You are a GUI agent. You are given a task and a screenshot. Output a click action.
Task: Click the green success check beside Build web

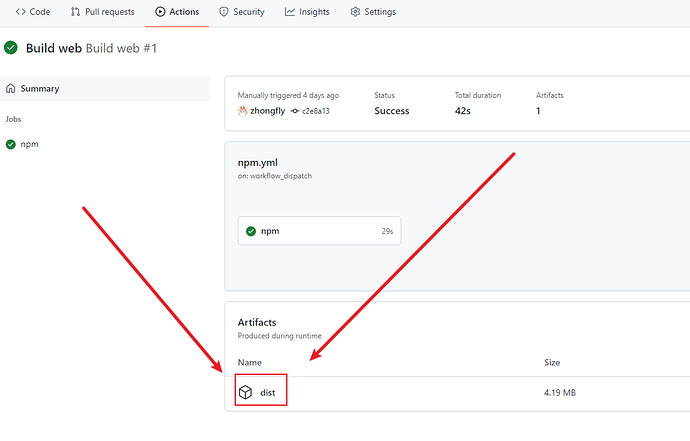[11, 48]
